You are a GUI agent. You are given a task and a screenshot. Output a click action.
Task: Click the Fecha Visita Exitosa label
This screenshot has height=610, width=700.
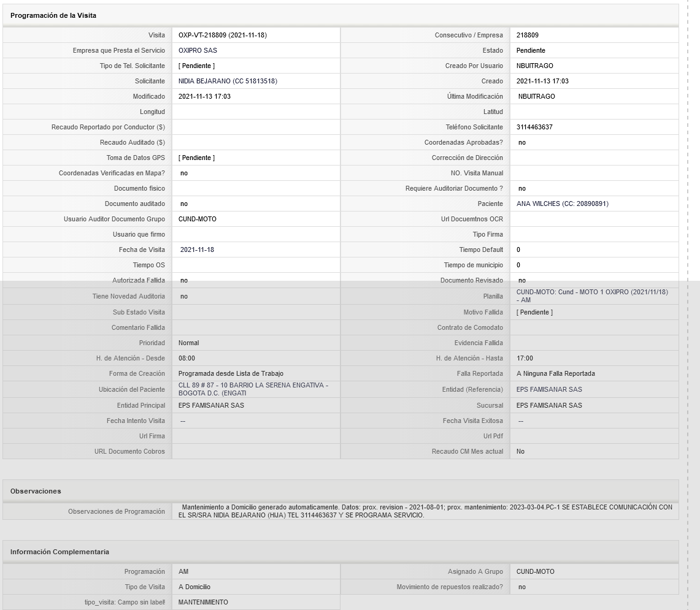point(473,421)
